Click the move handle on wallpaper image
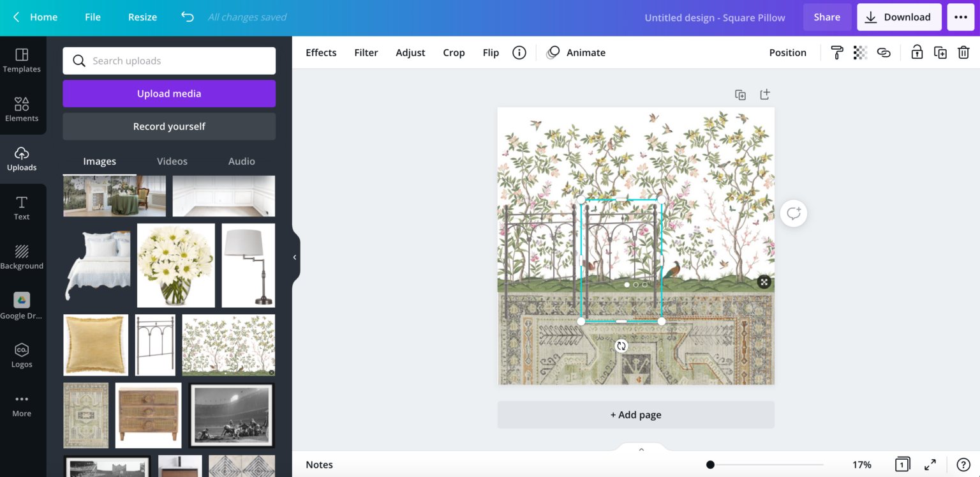The width and height of the screenshot is (980, 477). click(x=764, y=282)
